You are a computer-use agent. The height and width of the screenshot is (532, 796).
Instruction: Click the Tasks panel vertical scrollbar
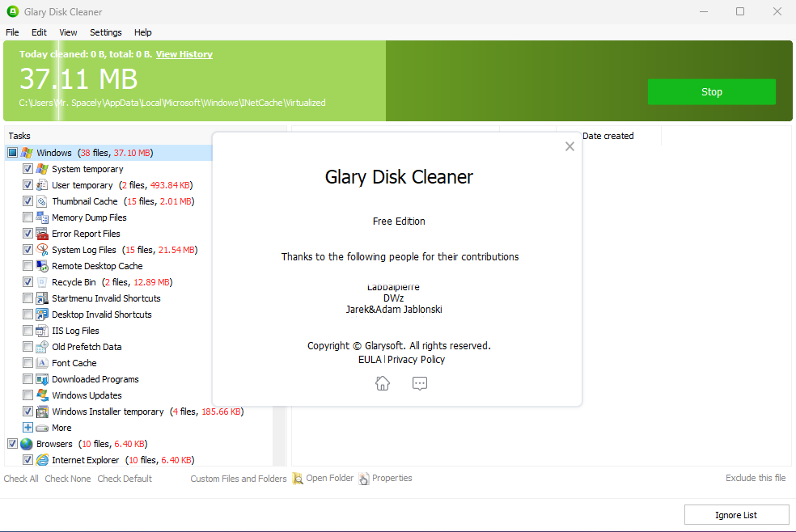pos(279,435)
